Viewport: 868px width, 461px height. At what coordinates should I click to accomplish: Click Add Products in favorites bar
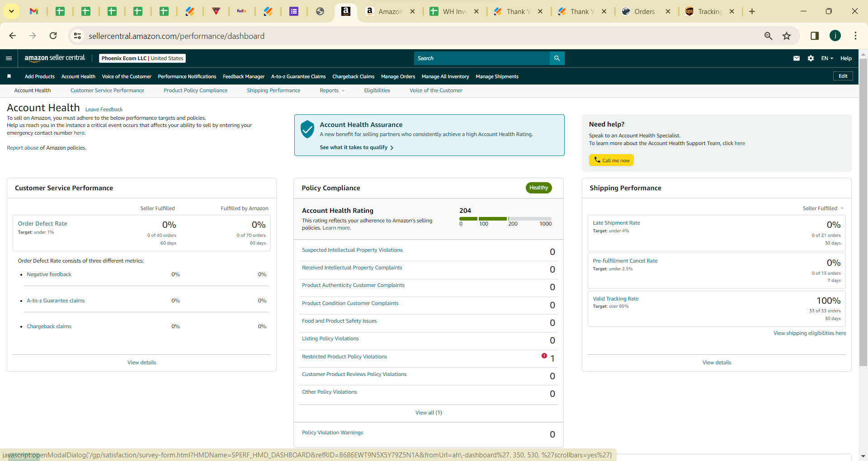40,76
